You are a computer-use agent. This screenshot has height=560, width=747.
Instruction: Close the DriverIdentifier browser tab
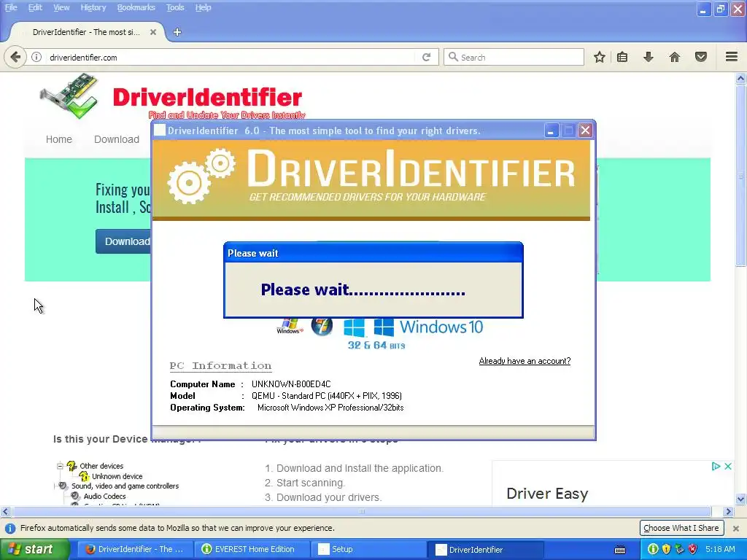pos(153,32)
